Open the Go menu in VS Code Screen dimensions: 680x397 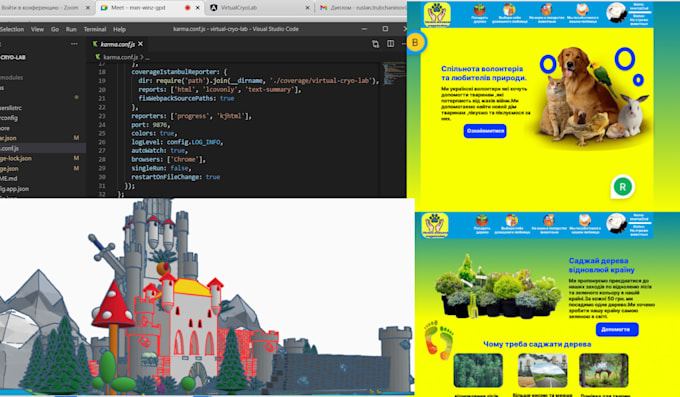click(55, 29)
